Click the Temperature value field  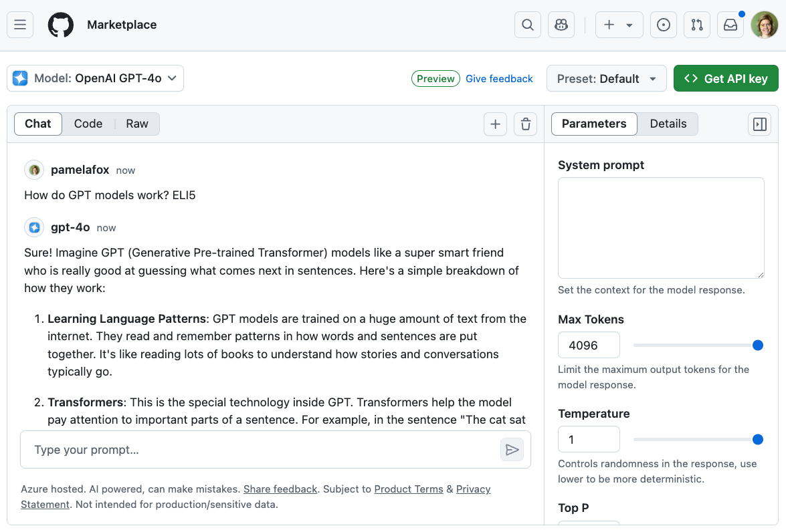(589, 439)
